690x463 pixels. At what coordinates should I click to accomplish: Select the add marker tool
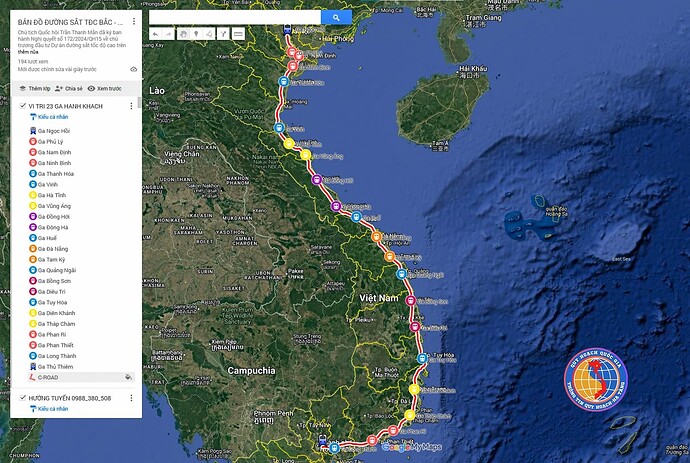tap(196, 34)
